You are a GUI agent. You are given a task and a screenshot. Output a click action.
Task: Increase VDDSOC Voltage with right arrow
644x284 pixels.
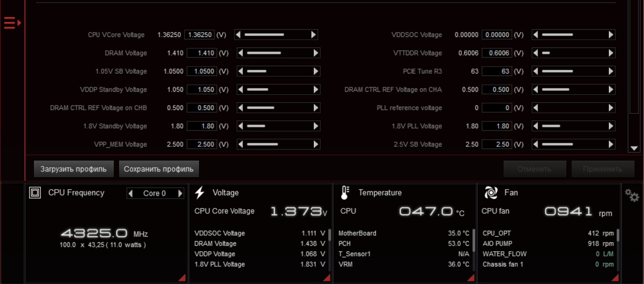pyautogui.click(x=611, y=35)
